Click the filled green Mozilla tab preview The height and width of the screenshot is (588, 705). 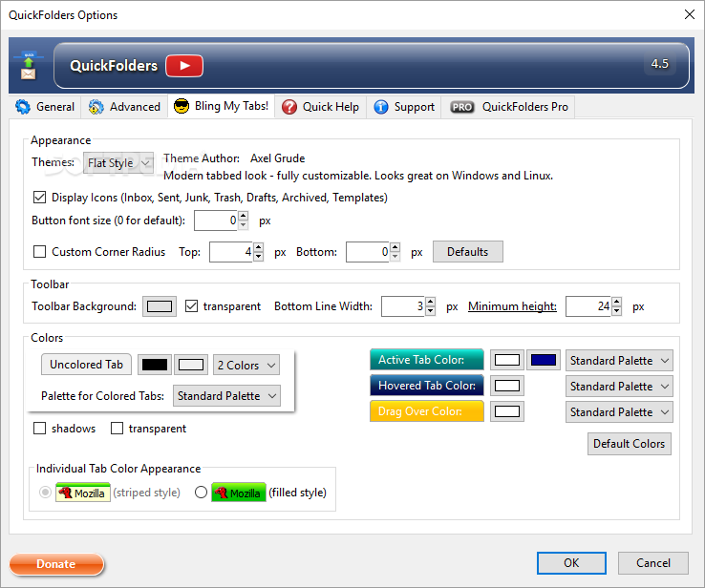pyautogui.click(x=238, y=493)
